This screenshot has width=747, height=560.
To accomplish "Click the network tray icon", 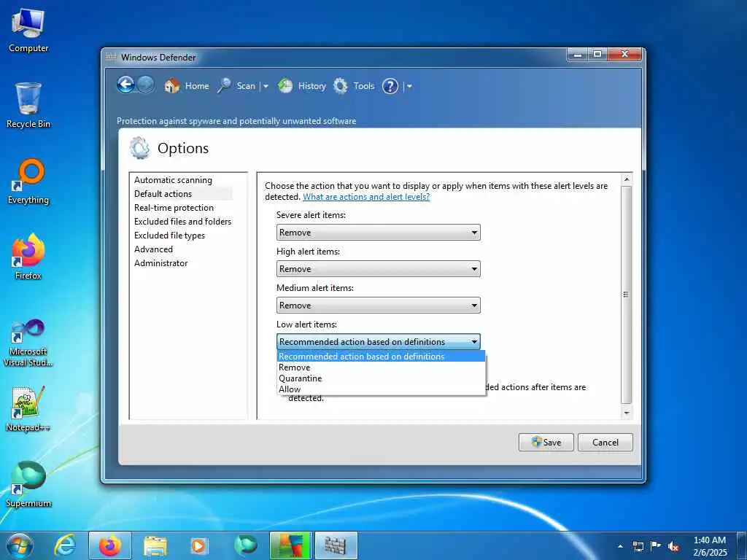I will click(x=638, y=547).
